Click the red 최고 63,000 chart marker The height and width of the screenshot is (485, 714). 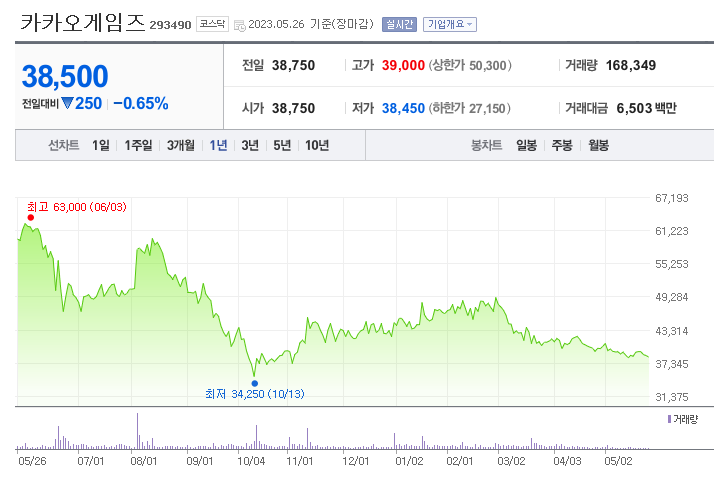[31, 217]
